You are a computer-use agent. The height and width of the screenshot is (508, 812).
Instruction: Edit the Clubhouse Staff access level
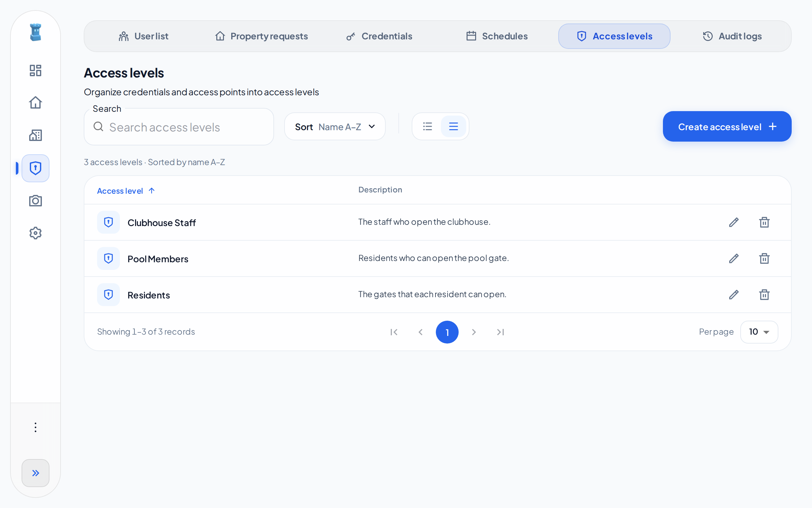[x=734, y=222]
